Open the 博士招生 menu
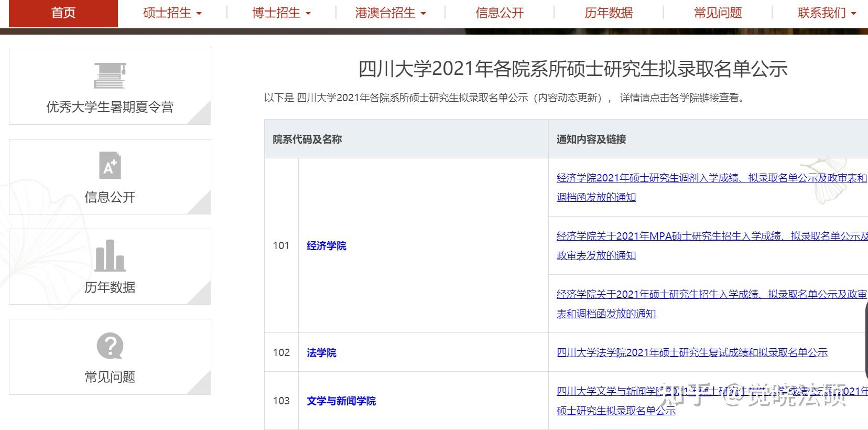 click(281, 13)
